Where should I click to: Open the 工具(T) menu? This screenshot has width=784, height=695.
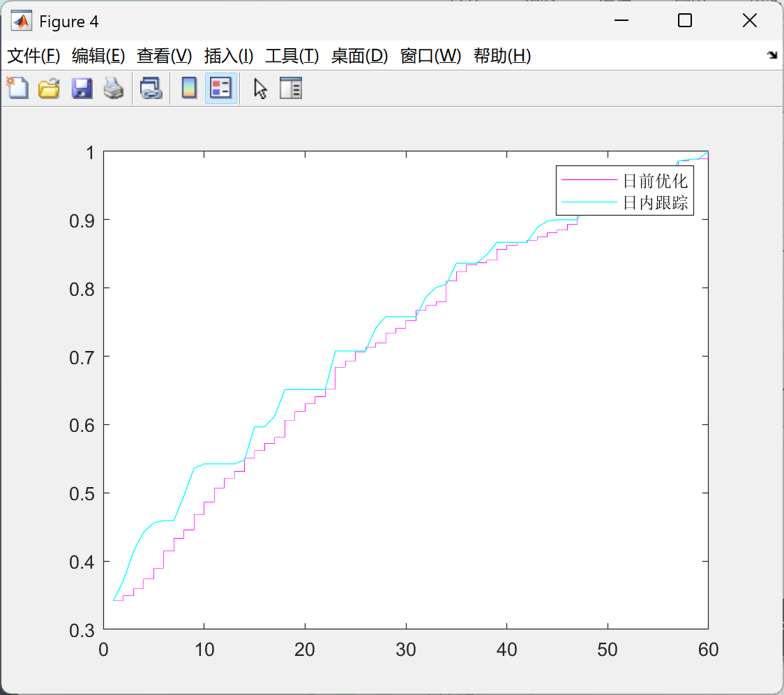[x=292, y=56]
